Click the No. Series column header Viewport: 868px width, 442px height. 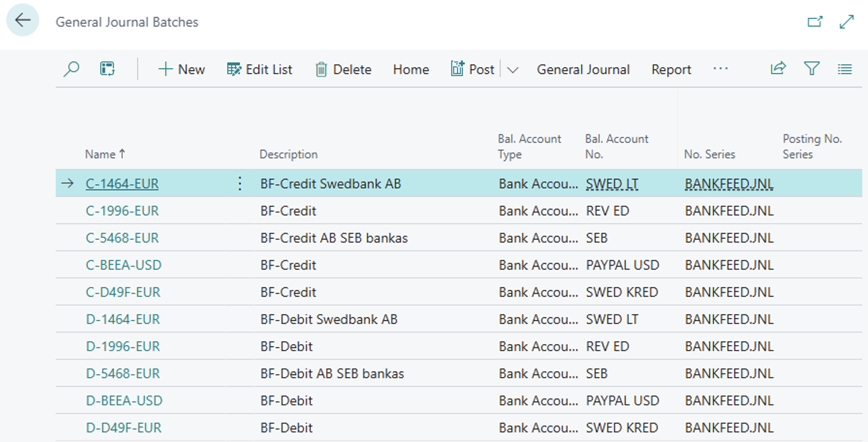click(709, 154)
